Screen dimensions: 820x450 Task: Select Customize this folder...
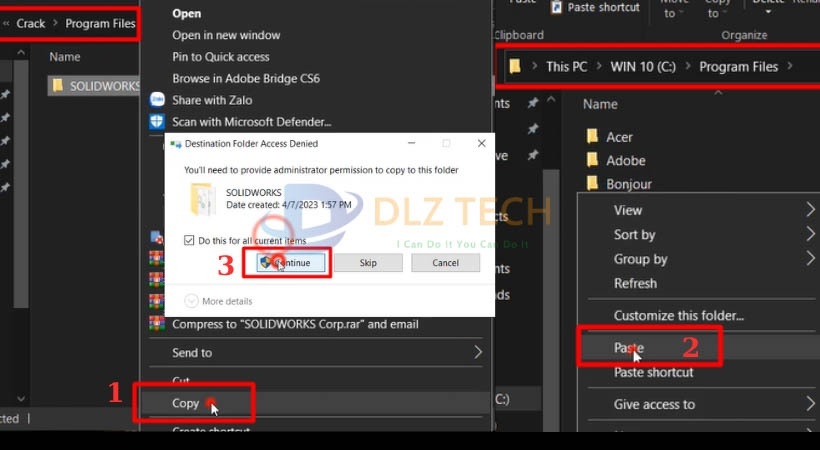679,316
